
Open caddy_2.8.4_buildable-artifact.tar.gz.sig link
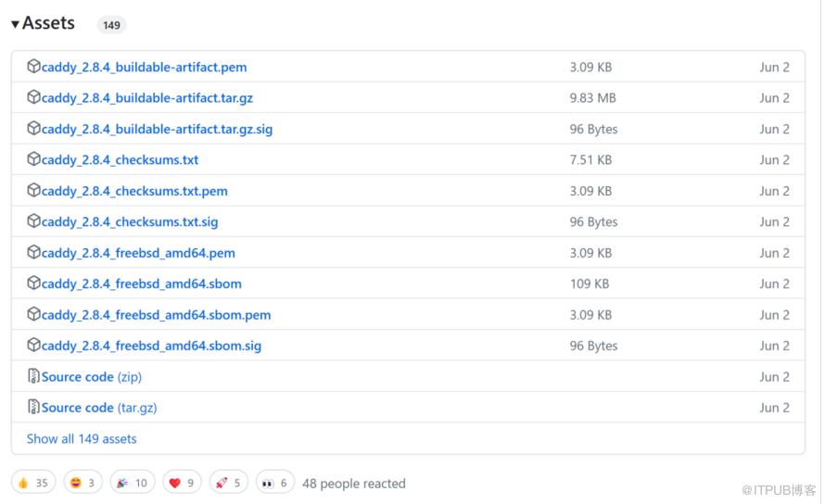pyautogui.click(x=157, y=130)
